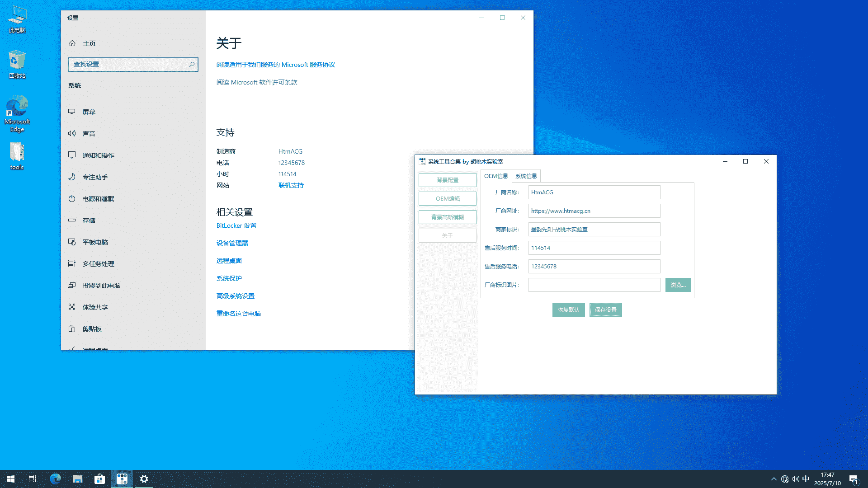Open the 重命名这台电脑 link
The width and height of the screenshot is (868, 488).
point(239,314)
